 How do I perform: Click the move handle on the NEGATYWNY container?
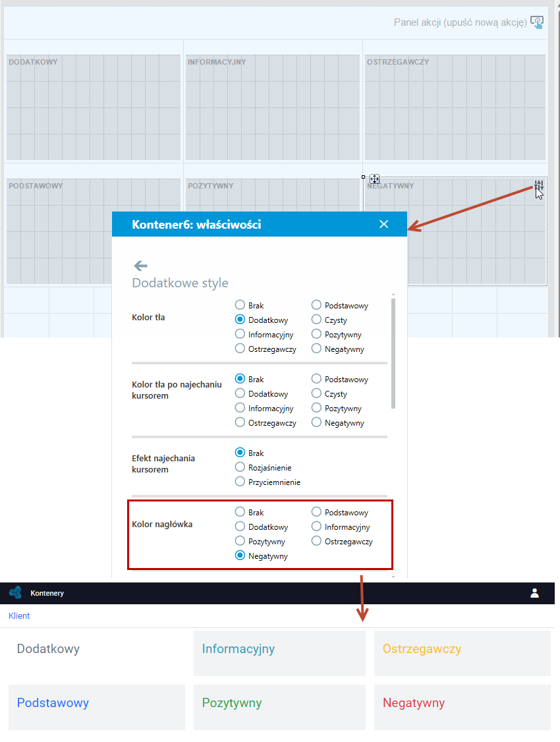tap(375, 179)
